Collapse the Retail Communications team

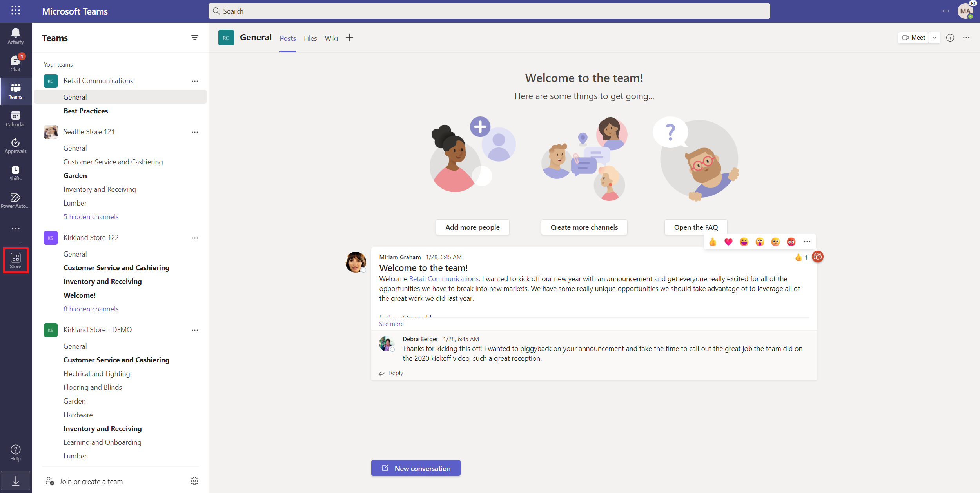pyautogui.click(x=98, y=81)
